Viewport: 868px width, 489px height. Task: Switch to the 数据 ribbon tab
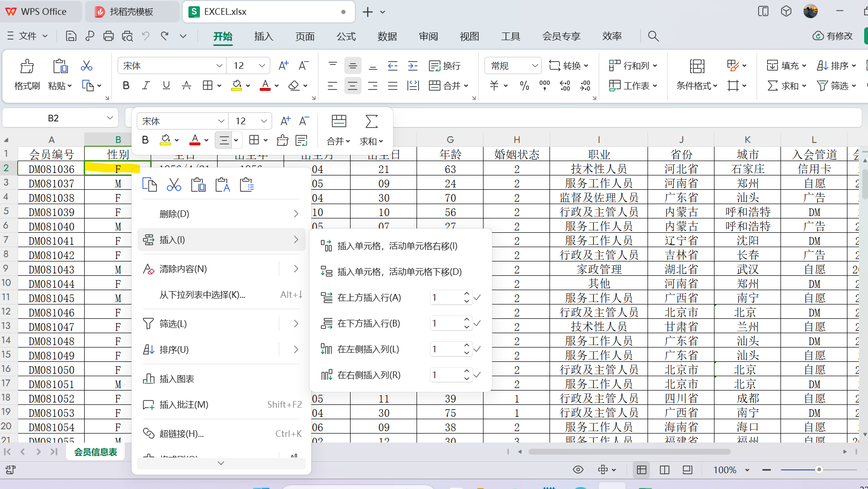[387, 36]
